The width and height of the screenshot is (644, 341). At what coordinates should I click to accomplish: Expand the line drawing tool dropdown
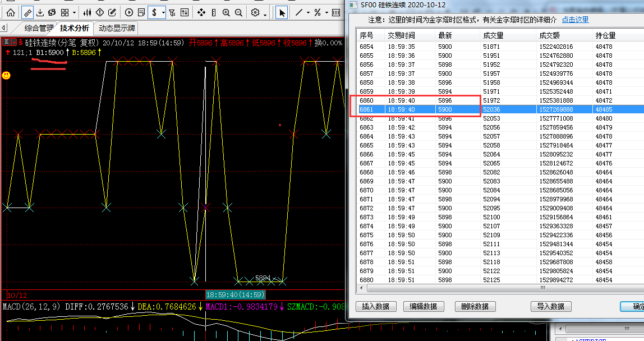307,12
